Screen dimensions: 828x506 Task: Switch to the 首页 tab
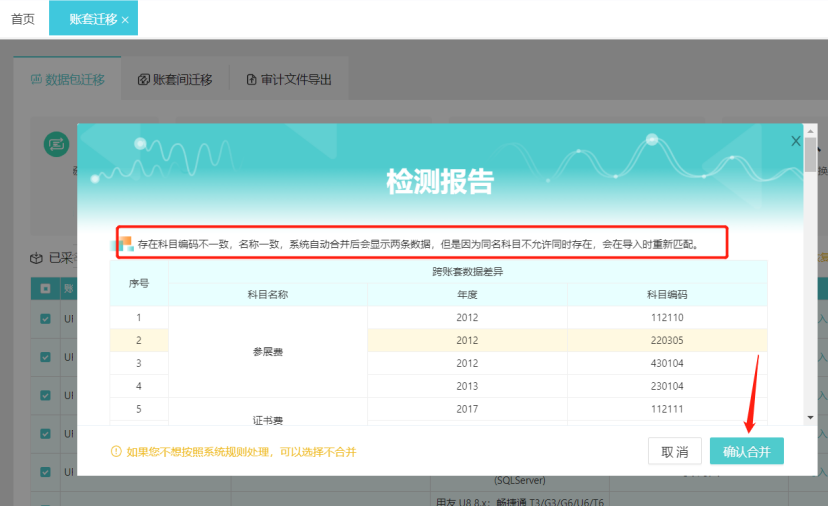24,19
